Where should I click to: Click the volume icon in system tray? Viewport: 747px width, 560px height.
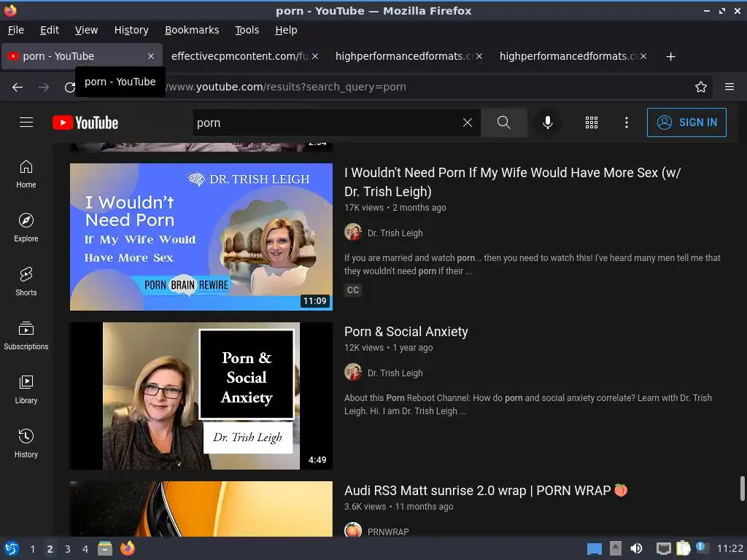click(x=636, y=548)
